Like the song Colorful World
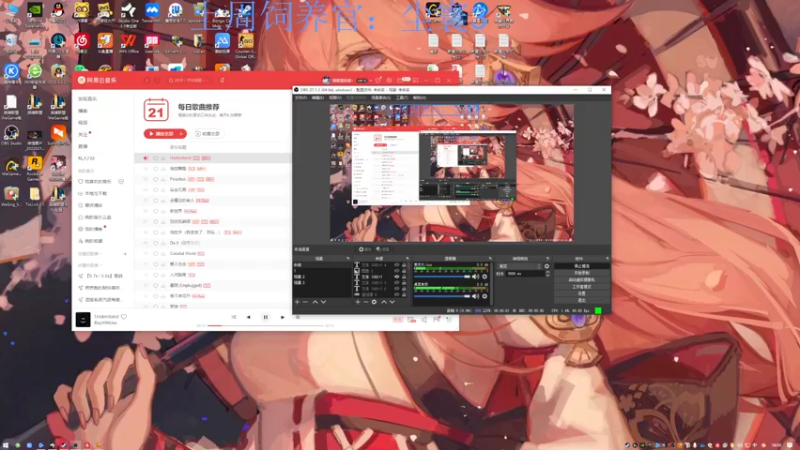This screenshot has height=450, width=800. click(x=156, y=254)
